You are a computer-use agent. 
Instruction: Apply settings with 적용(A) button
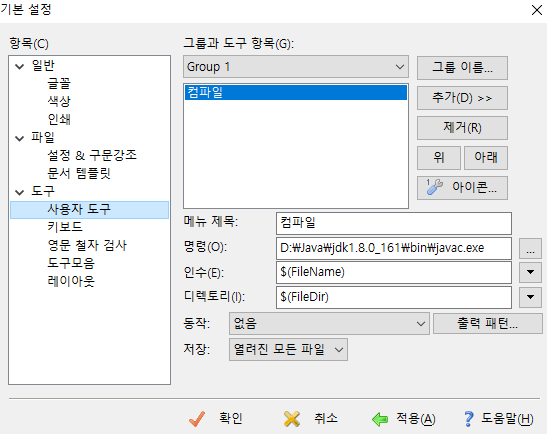pos(404,419)
